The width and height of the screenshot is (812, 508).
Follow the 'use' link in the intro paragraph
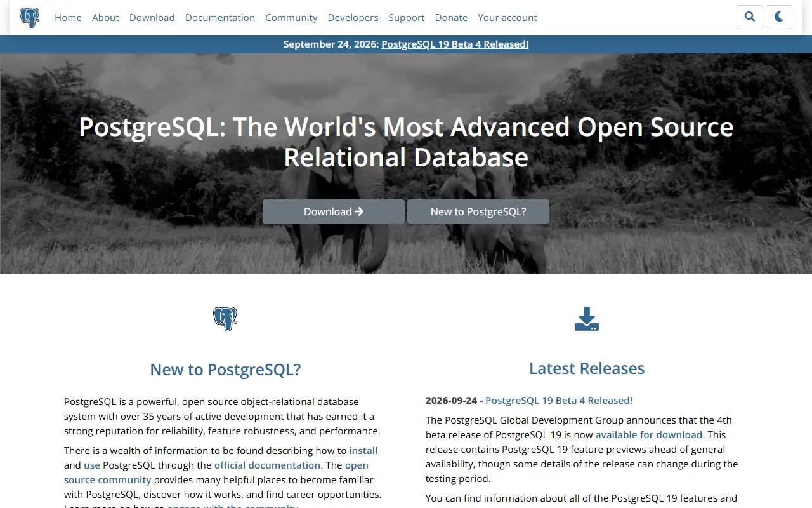(92, 465)
